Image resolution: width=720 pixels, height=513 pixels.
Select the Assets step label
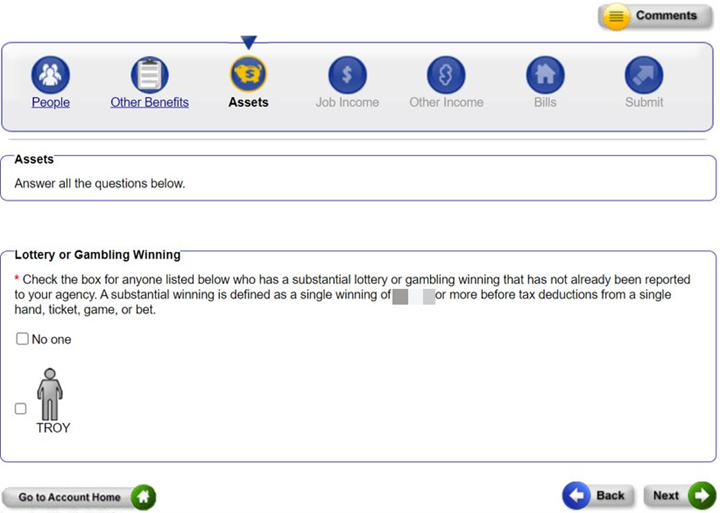248,102
